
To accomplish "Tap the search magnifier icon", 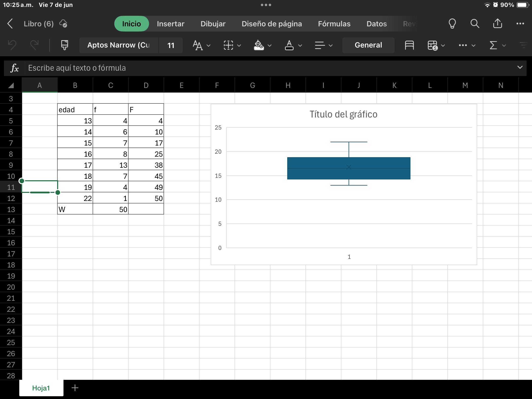I will [475, 24].
